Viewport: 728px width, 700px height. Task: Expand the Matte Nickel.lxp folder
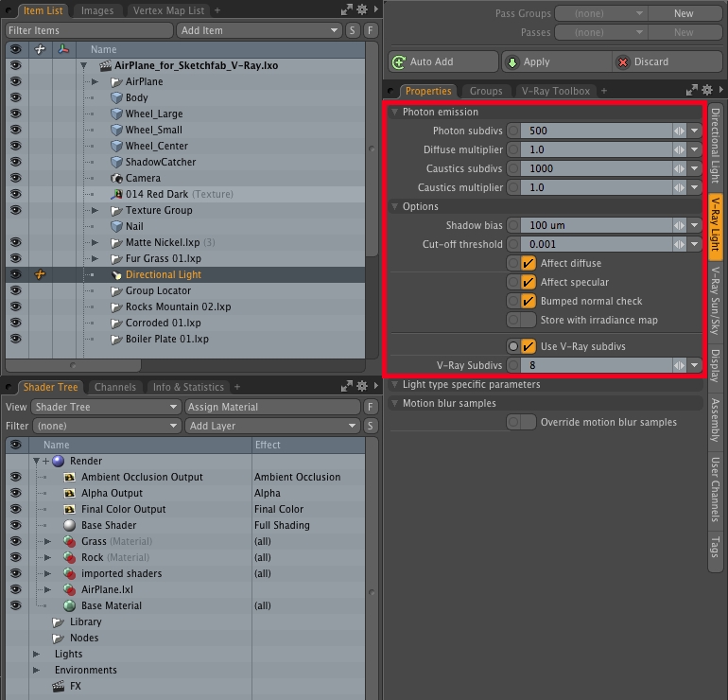tap(95, 242)
